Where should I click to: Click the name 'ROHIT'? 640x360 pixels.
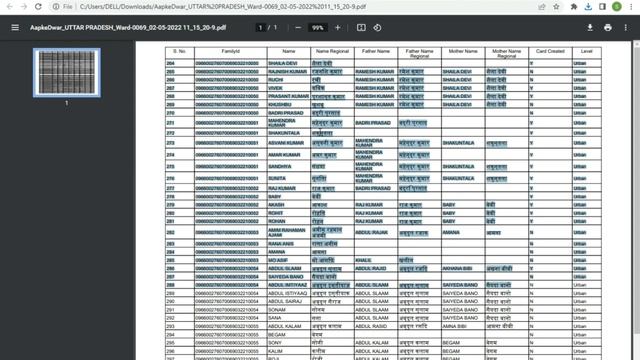coord(276,213)
